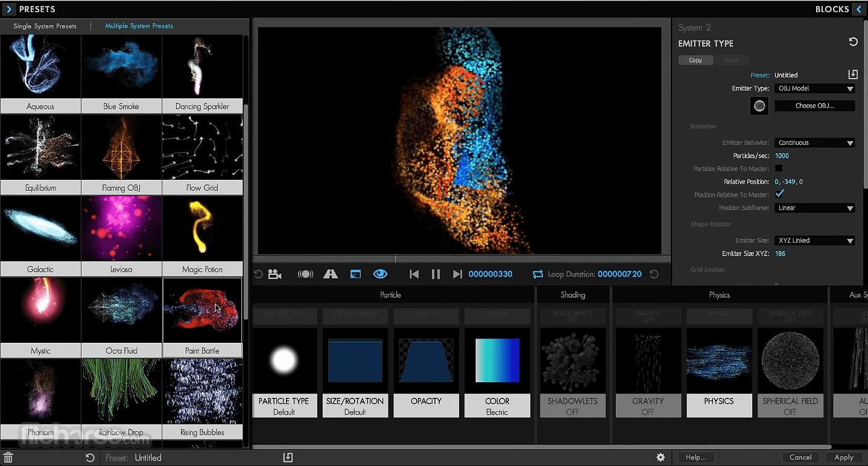Viewport: 868px width, 466px height.
Task: Open the Emitter Type dropdown
Action: (x=814, y=88)
